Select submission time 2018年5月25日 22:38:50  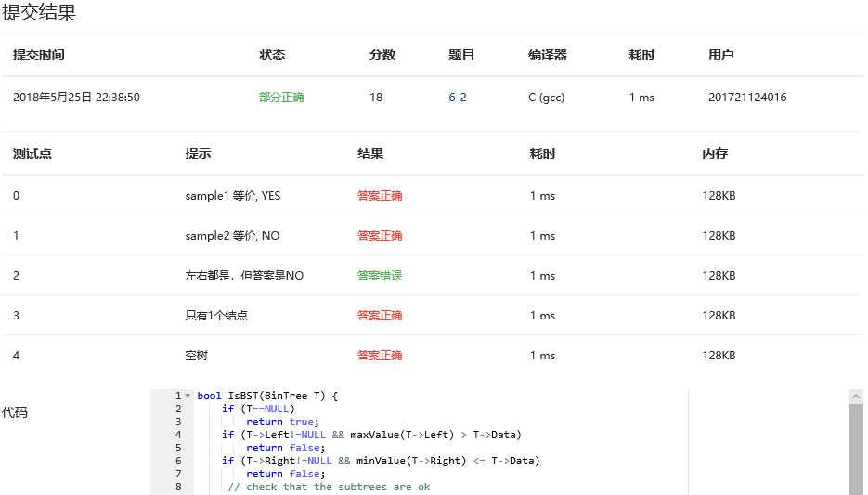(76, 98)
